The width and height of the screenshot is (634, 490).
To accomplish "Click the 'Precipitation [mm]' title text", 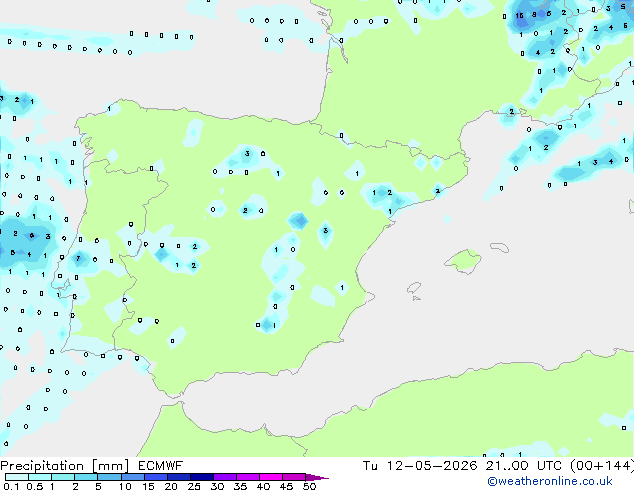I will (65, 466).
